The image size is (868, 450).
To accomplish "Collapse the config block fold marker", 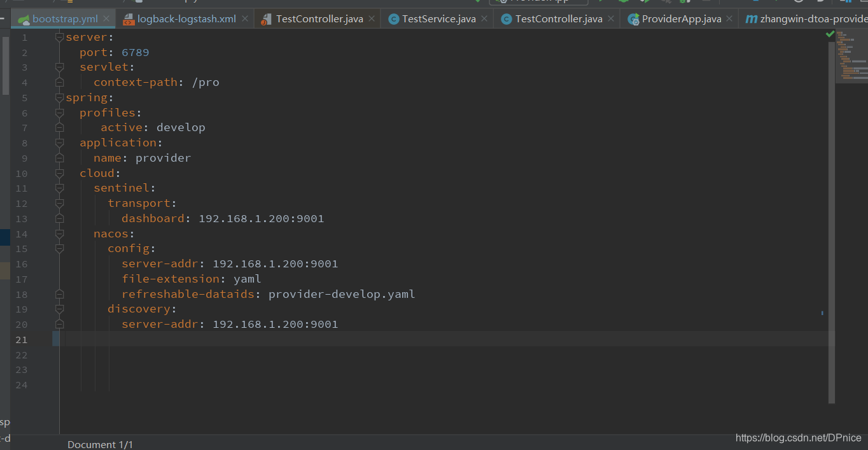I will (x=59, y=248).
